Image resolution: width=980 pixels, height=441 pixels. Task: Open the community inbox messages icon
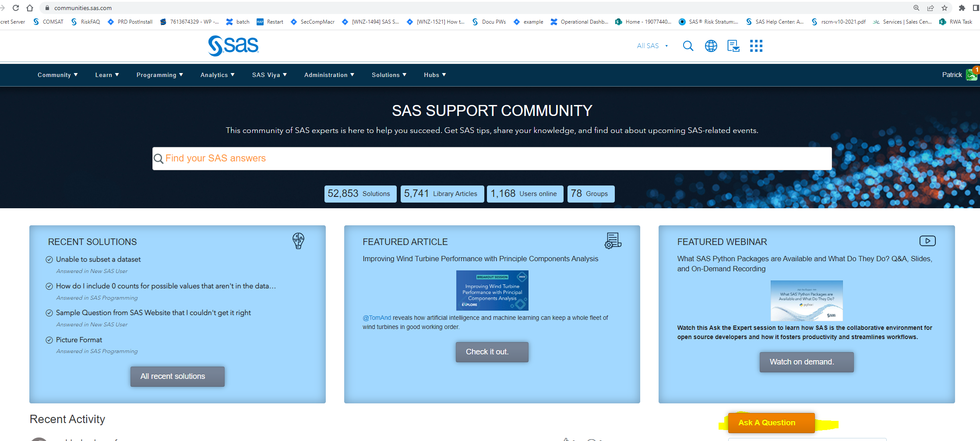[x=733, y=45]
